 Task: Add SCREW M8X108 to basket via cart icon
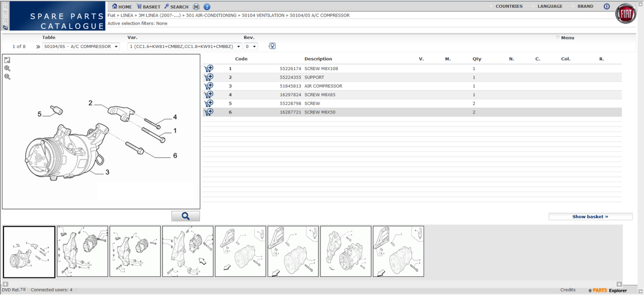click(208, 68)
